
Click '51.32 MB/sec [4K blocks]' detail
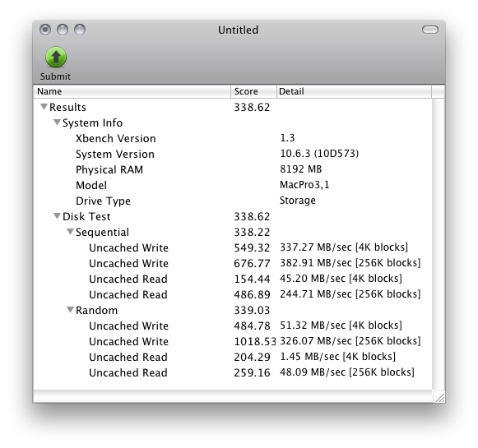(341, 326)
